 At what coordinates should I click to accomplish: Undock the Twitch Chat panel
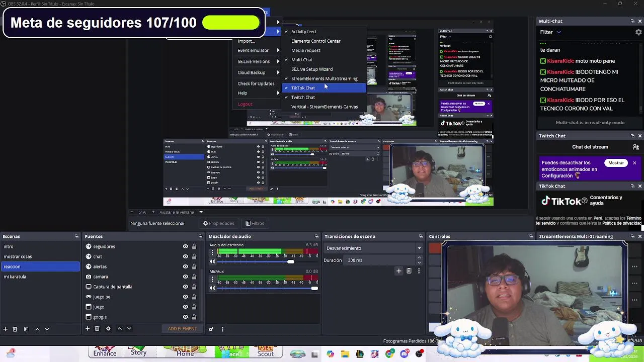pyautogui.click(x=632, y=136)
